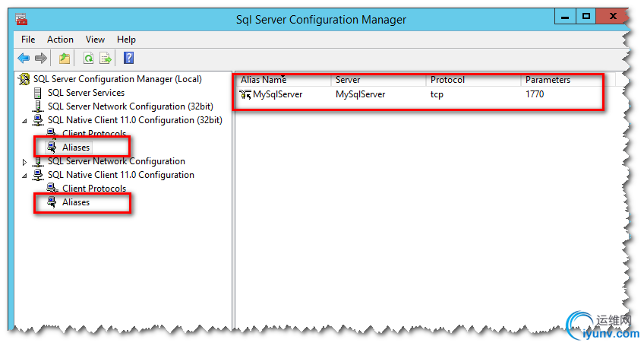Sort by the Server column header
Image resolution: width=644 pixels, height=346 pixels.
click(x=379, y=80)
